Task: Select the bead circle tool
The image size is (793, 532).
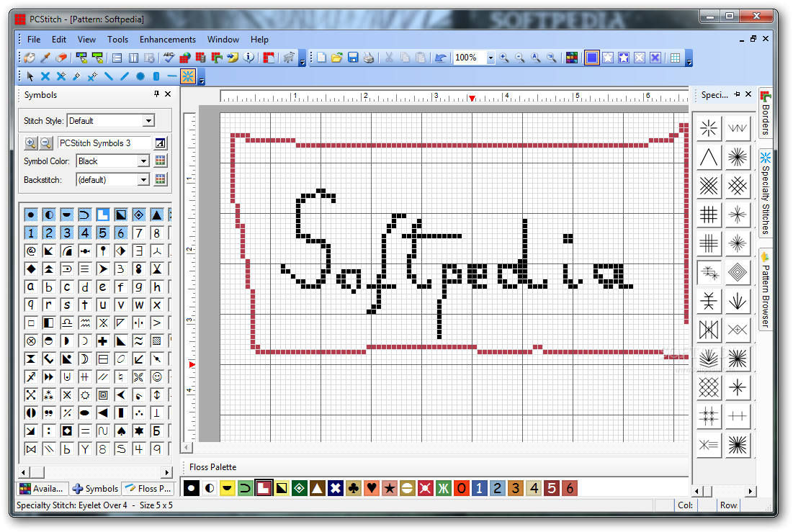Action: pos(140,76)
